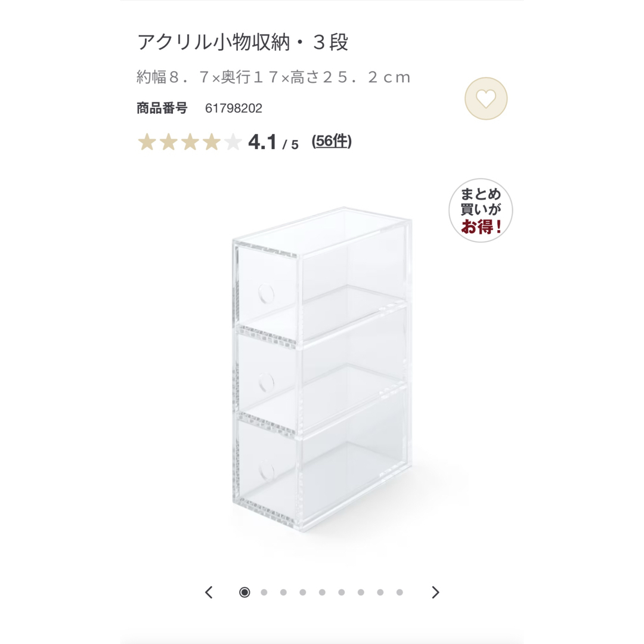Open the 56件 reviews link

tap(332, 141)
